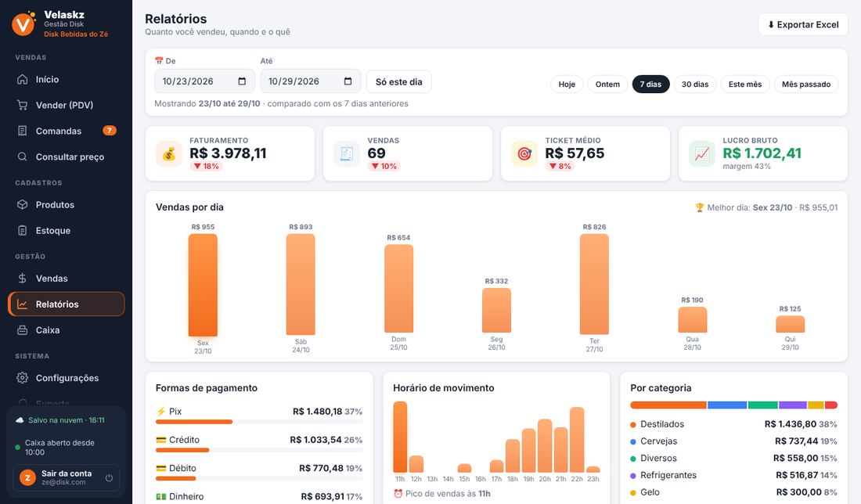Click the Velaskz logo icon

pos(23,23)
